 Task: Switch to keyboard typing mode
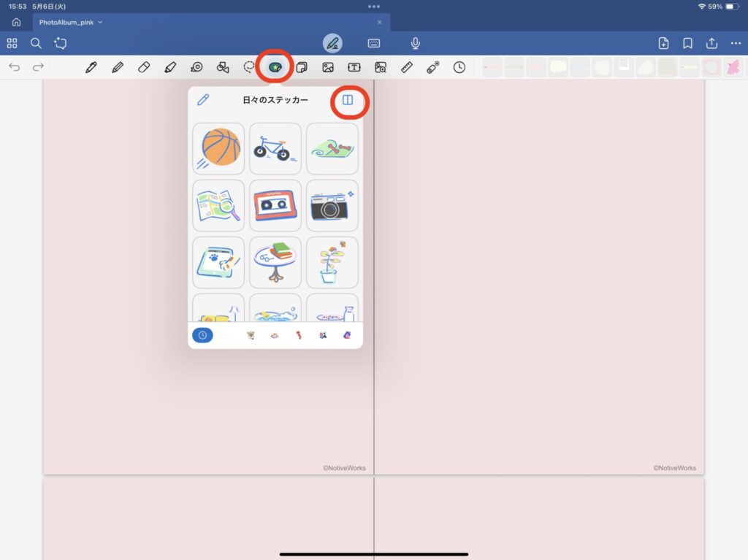(374, 43)
